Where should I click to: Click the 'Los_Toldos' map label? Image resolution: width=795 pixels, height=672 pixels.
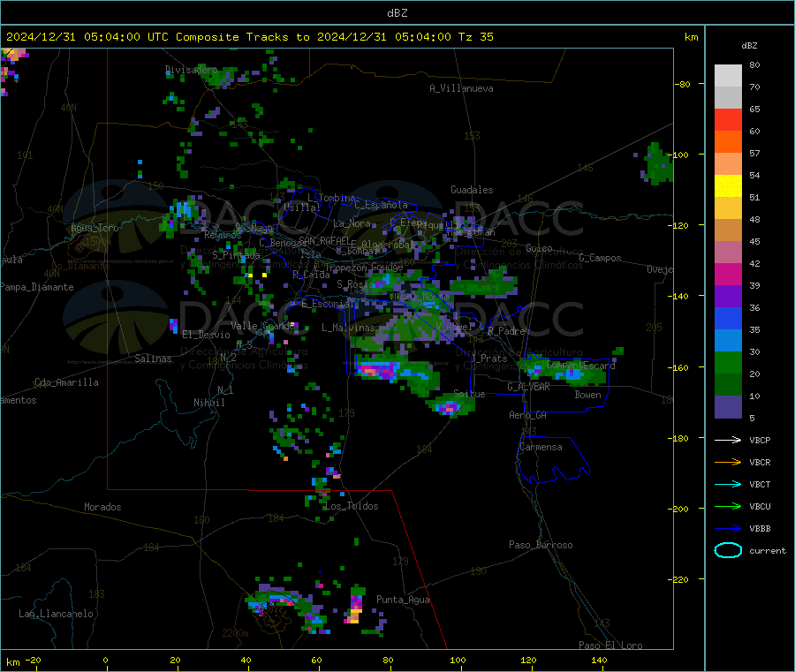pos(352,506)
